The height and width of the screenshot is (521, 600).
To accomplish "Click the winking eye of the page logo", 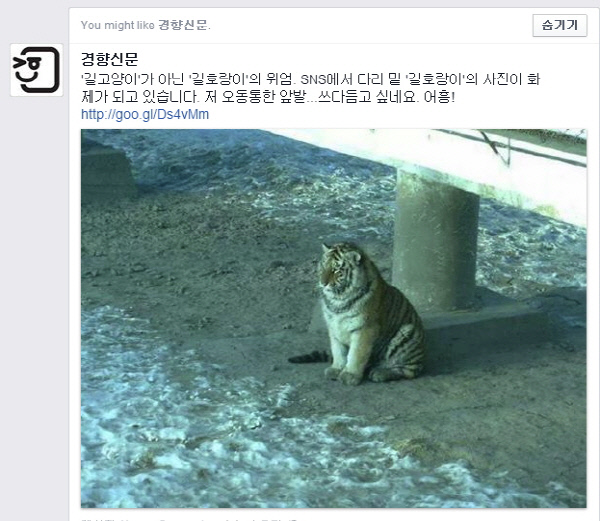I will coord(20,62).
